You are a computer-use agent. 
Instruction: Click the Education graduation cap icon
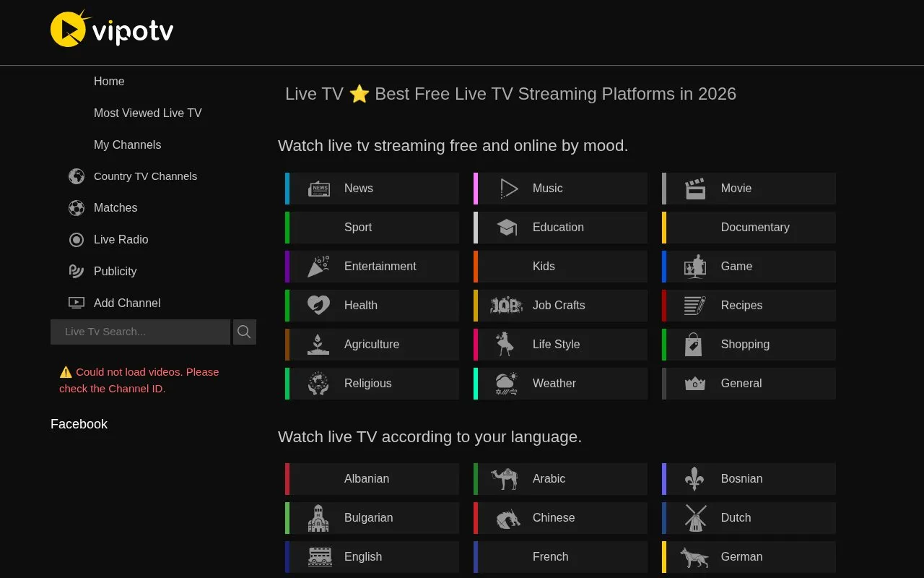click(507, 228)
